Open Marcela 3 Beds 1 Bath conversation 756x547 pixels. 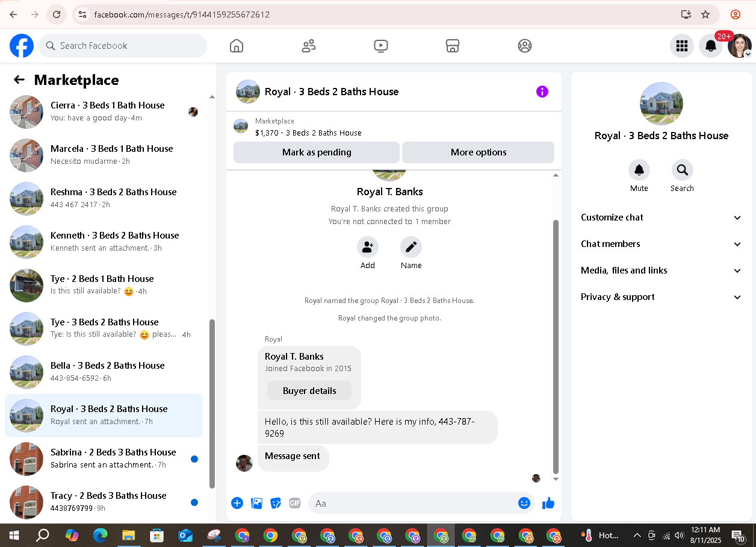tap(104, 155)
